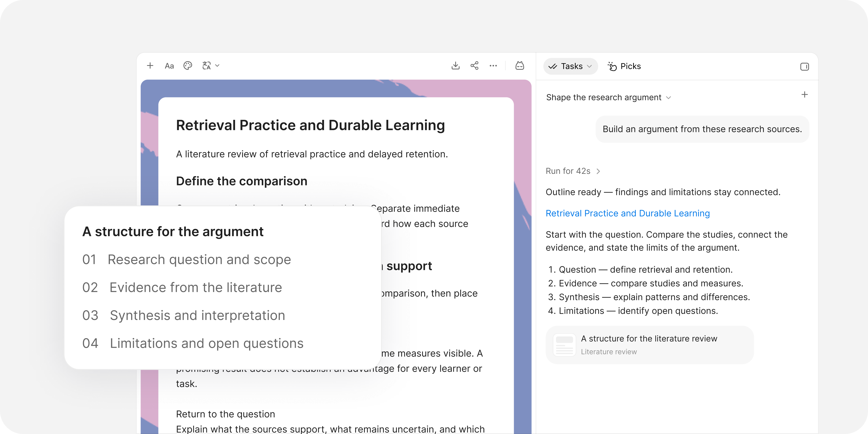
Task: Click the 'Define the comparison' heading
Action: tap(242, 181)
